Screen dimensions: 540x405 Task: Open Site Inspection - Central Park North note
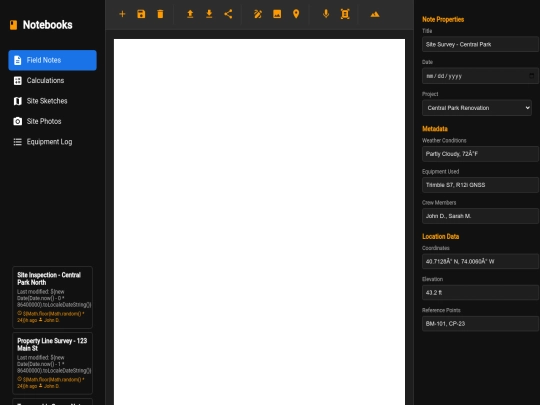coord(52,297)
